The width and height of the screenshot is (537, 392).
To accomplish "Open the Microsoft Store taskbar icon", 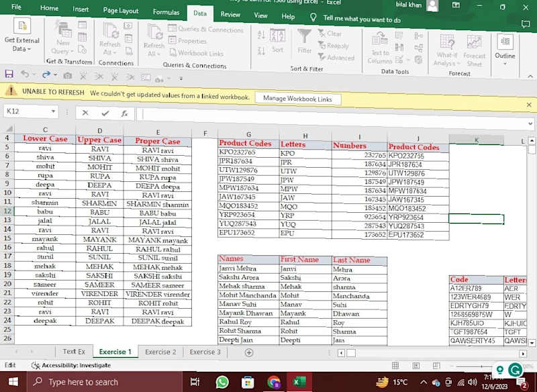I will (248, 383).
